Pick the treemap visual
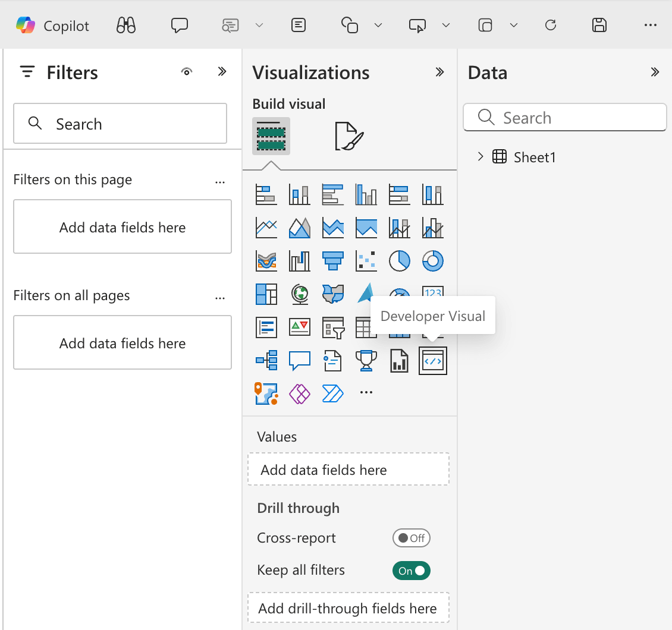This screenshot has width=672, height=630. pos(266,294)
